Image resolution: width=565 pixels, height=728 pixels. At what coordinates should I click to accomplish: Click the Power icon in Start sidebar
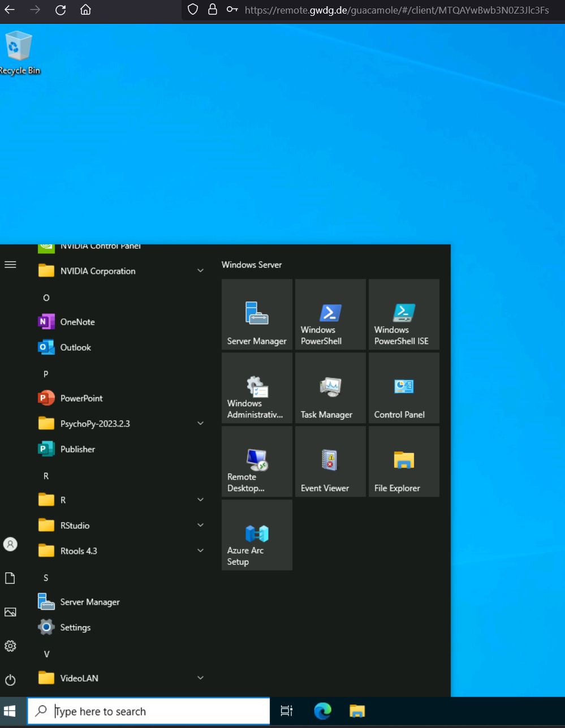(10, 680)
